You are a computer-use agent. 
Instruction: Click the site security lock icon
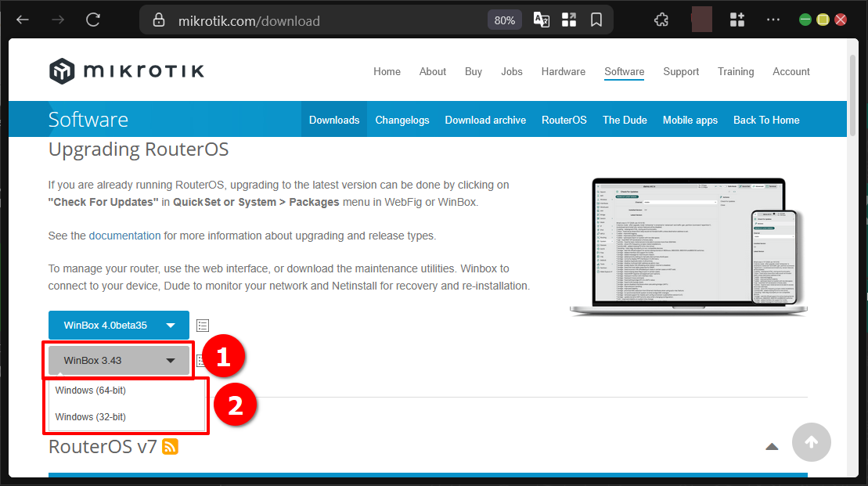[x=160, y=19]
